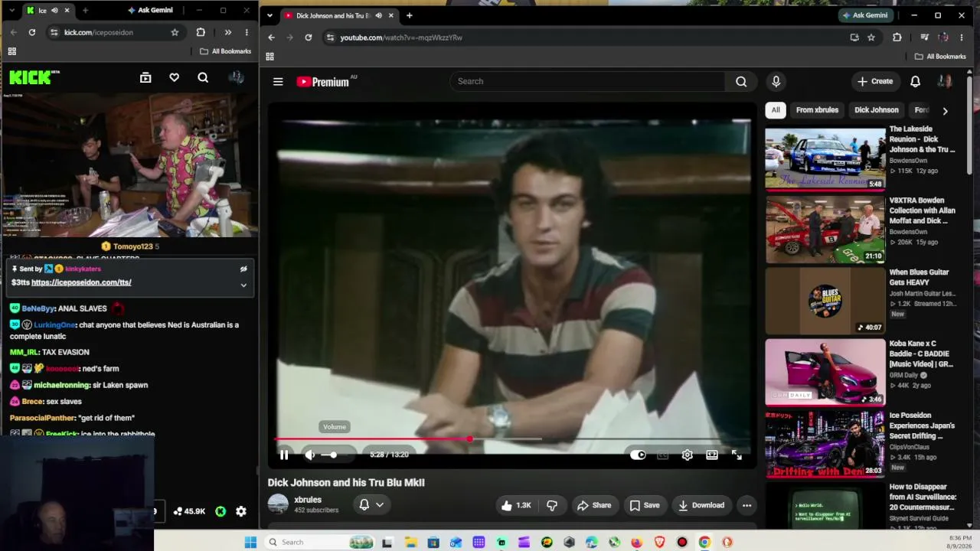Image resolution: width=980 pixels, height=551 pixels.
Task: Open Kick browse streams icon
Action: click(x=145, y=77)
